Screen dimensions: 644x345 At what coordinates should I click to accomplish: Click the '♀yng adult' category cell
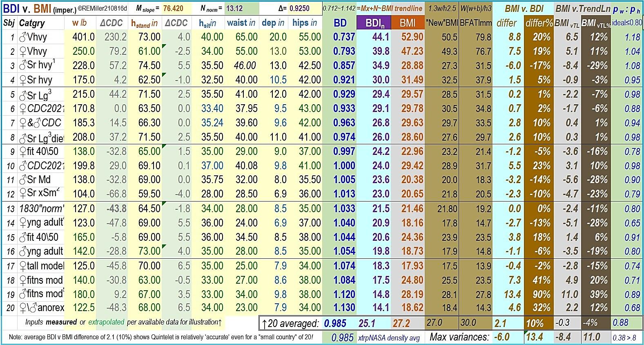pos(41,223)
